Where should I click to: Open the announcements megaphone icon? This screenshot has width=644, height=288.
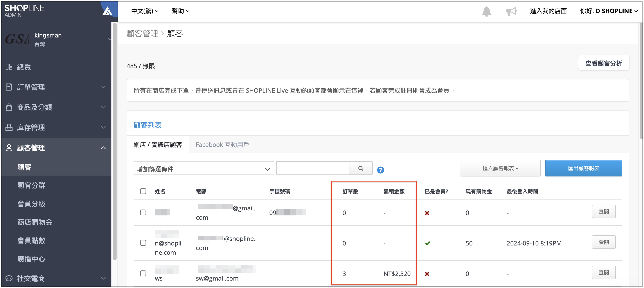[511, 12]
